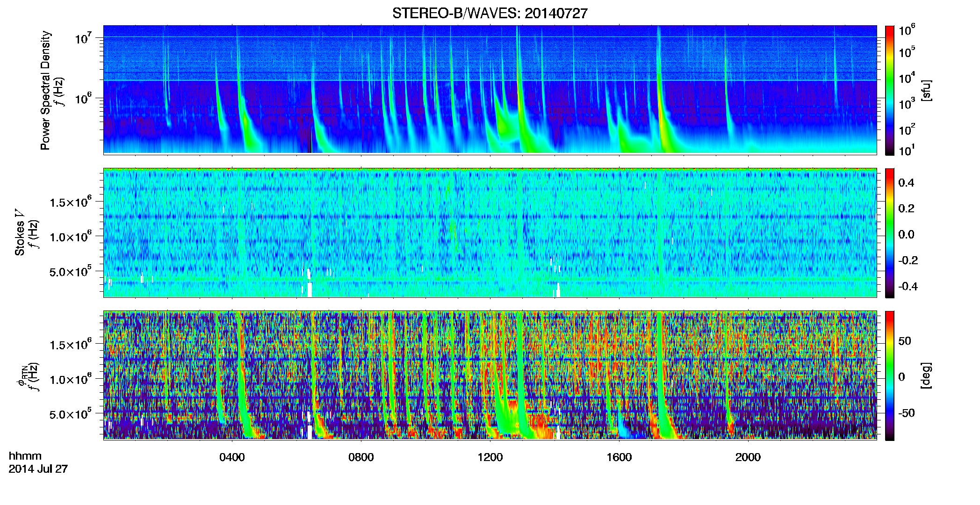Viewport: 980px width, 505px height.
Task: Select the 0800 time tick label
Action: [x=361, y=457]
